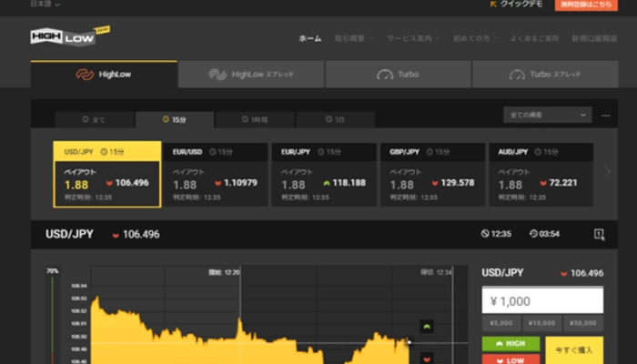Viewport: 637px width, 364px height.
Task: Expand the 取引概要 menu
Action: coord(353,38)
